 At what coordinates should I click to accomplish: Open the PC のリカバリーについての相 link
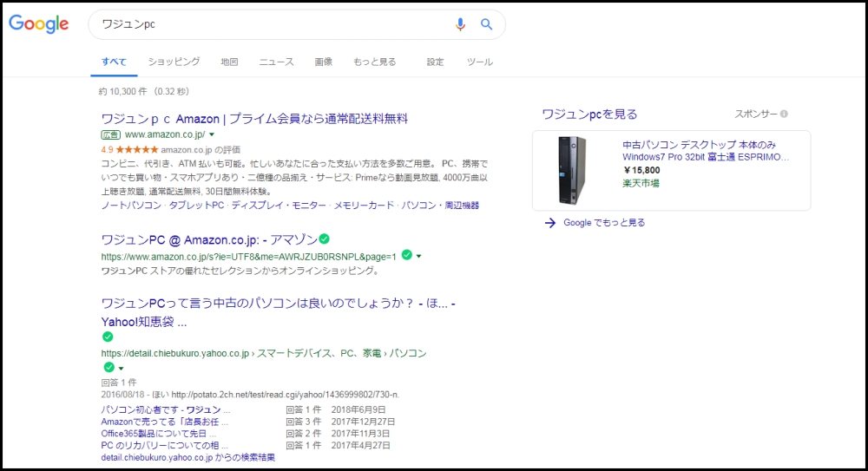[x=164, y=446]
